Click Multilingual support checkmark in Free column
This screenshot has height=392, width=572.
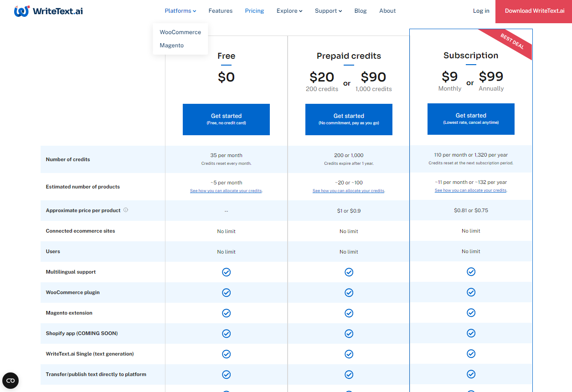pos(226,272)
